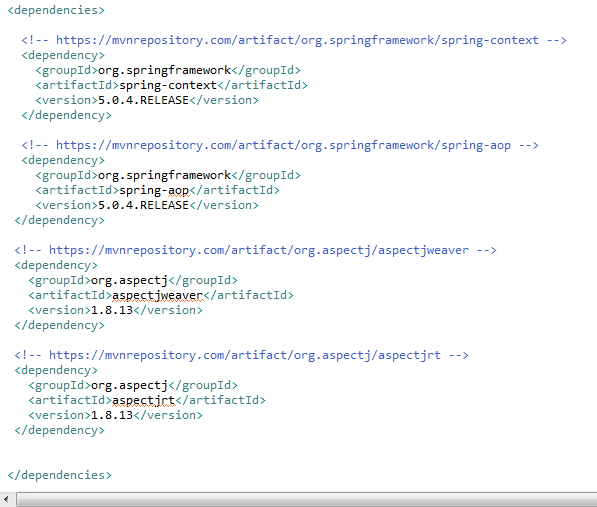Click the opening dependencies tag
Screen dimensions: 597x507
(x=56, y=10)
